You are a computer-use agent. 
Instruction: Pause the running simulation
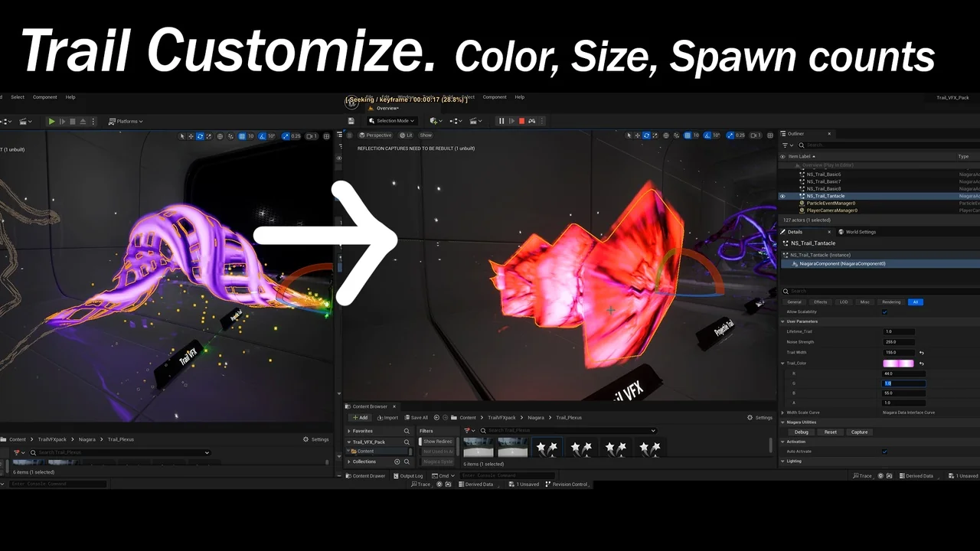tap(502, 121)
